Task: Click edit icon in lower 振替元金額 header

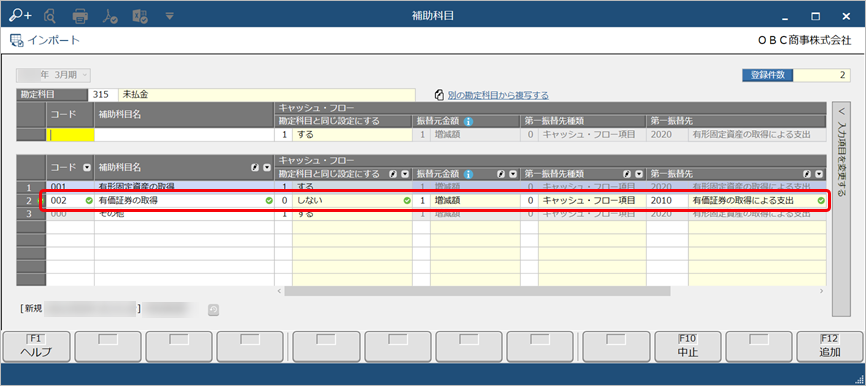Action: click(x=502, y=173)
